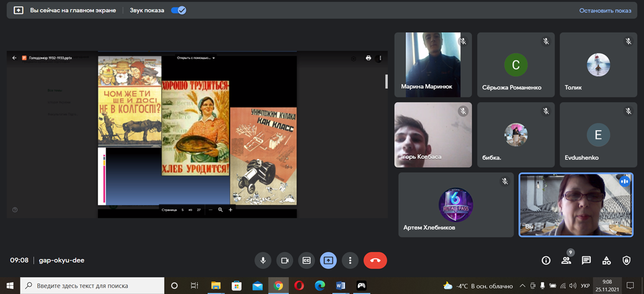
Task: Click the help question mark icon
Action: tap(14, 210)
